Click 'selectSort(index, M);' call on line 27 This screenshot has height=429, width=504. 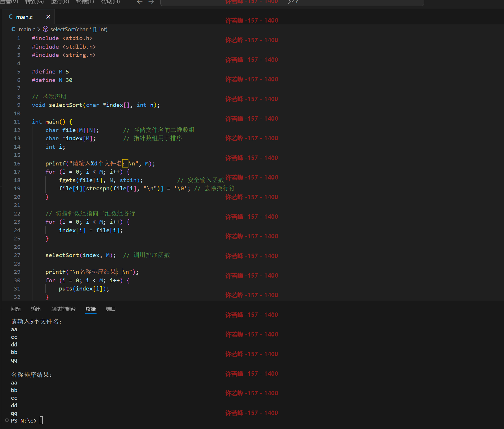tap(81, 255)
